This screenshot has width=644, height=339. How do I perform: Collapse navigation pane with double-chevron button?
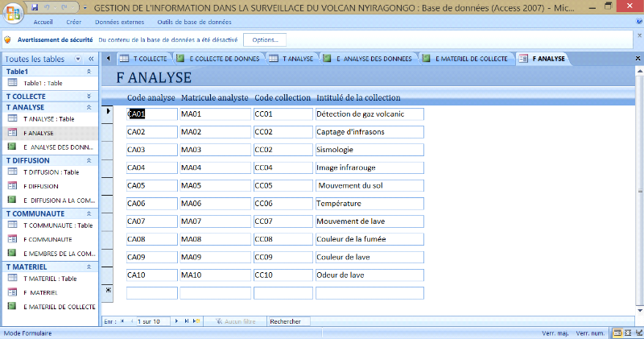pos(91,59)
